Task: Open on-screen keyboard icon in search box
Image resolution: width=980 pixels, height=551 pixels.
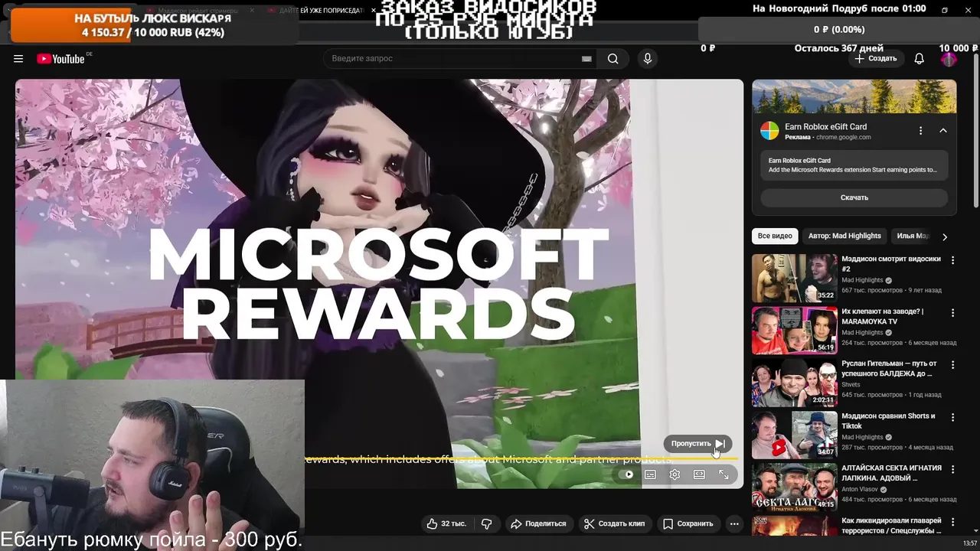Action: [586, 59]
